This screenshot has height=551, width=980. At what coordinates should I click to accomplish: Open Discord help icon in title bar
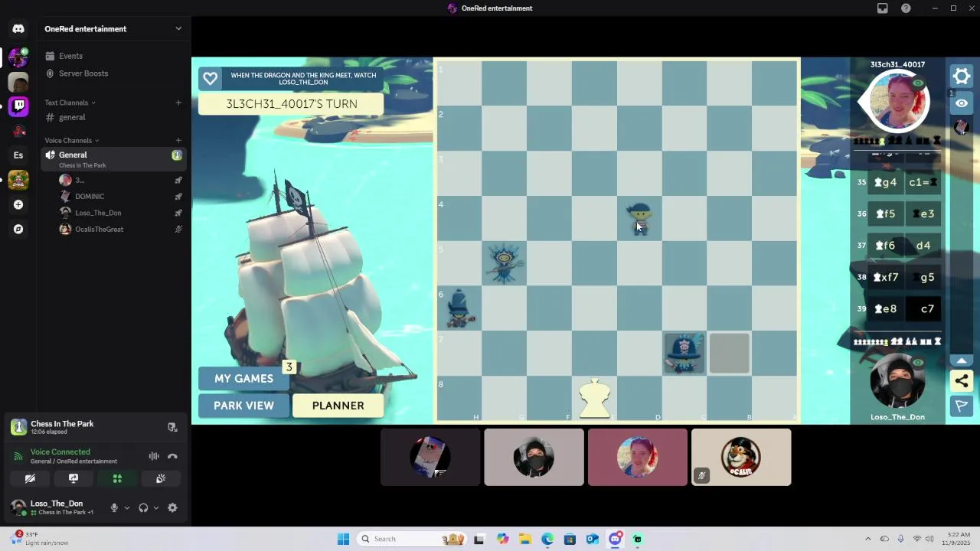click(x=906, y=8)
